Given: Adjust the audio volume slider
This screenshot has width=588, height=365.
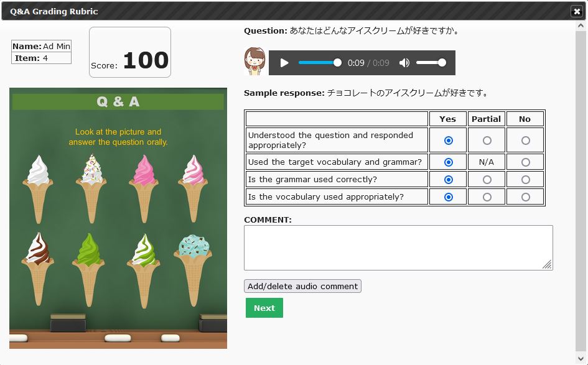Looking at the screenshot, I should pos(431,63).
